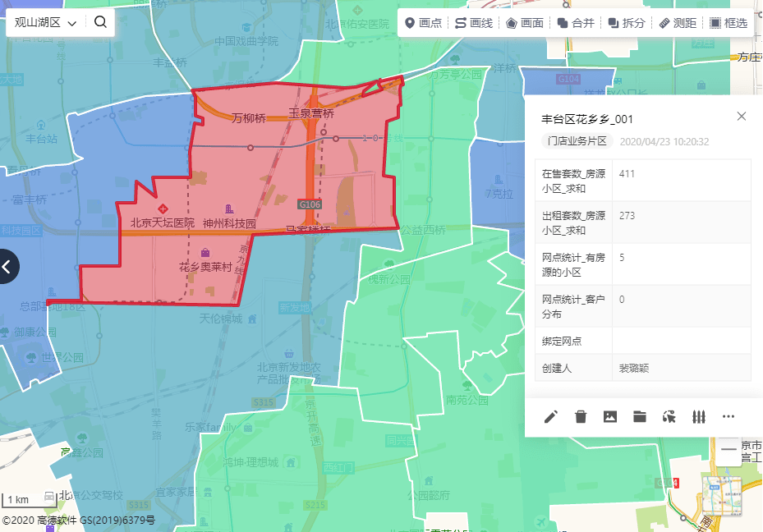Open the more options ellipsis
763x532 pixels.
pyautogui.click(x=729, y=417)
